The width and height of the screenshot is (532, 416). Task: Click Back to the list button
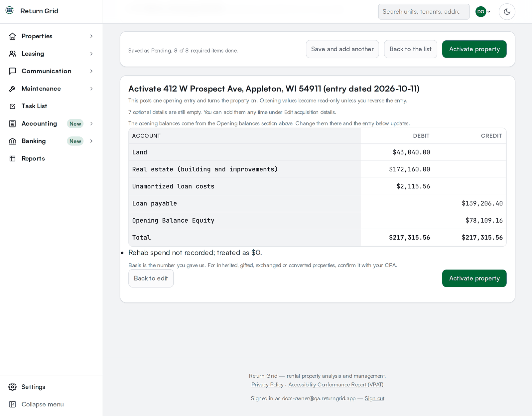(x=411, y=49)
